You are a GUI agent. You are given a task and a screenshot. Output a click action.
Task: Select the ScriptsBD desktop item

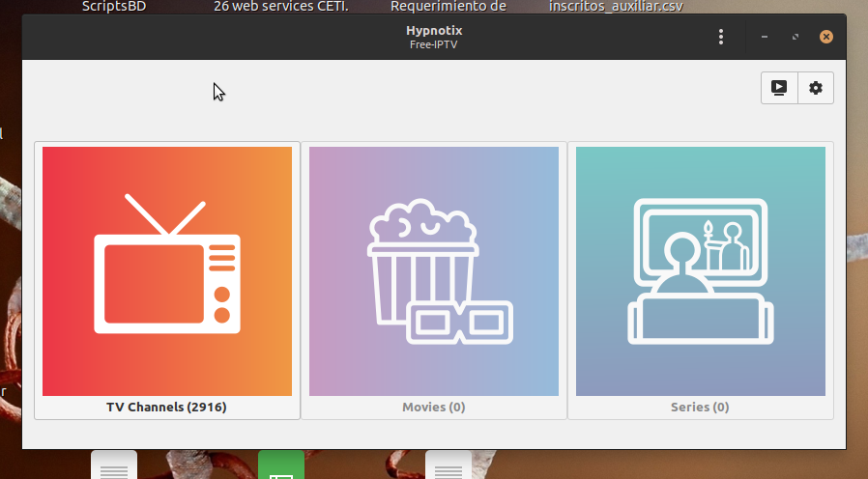point(114,7)
